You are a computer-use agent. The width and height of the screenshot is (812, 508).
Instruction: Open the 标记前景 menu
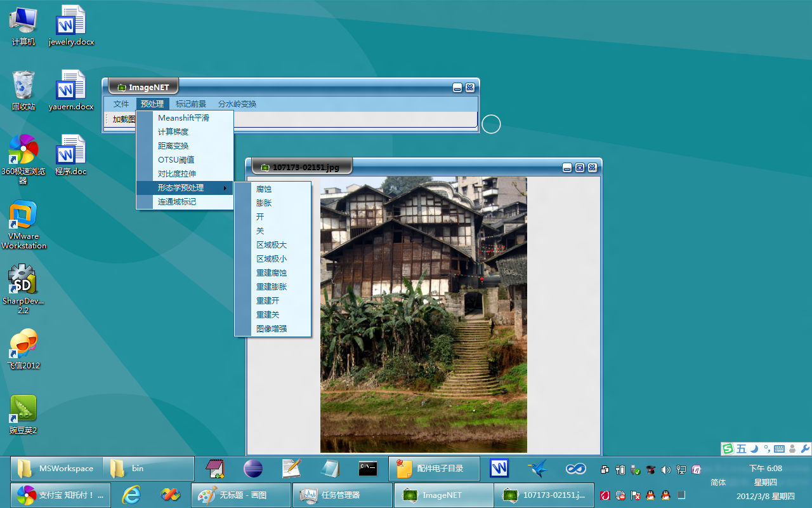click(191, 104)
